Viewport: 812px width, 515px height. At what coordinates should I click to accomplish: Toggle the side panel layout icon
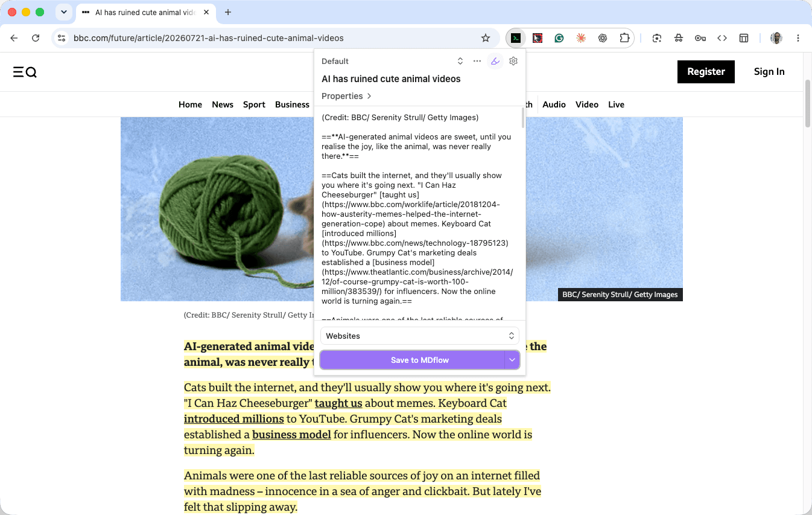(744, 38)
